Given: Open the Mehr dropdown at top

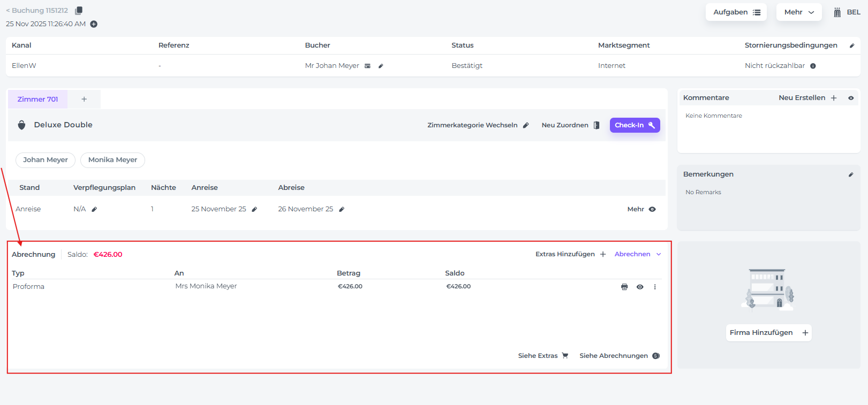Looking at the screenshot, I should pyautogui.click(x=799, y=12).
